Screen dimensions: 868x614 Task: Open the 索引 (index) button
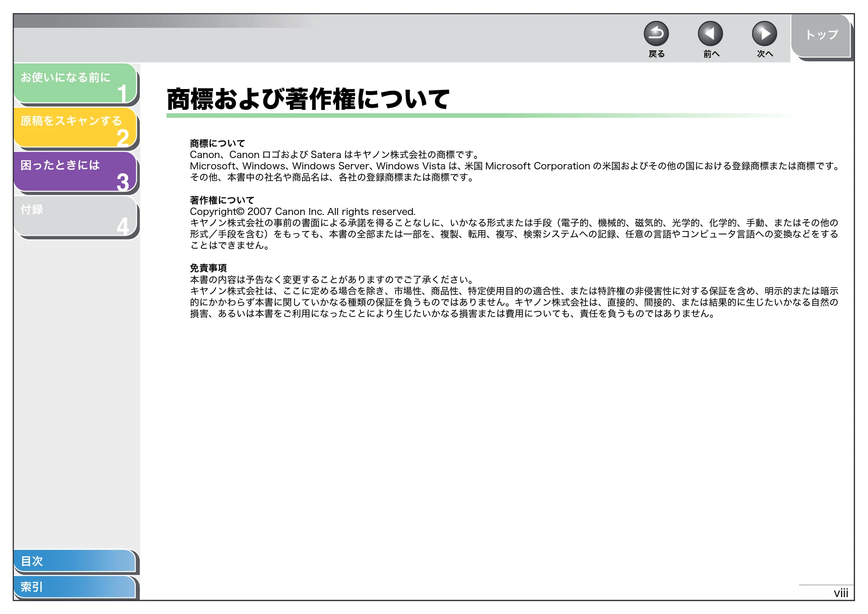pos(75,587)
